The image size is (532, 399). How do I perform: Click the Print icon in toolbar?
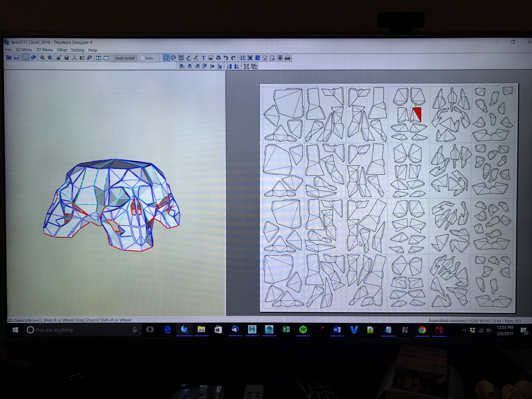[x=288, y=58]
